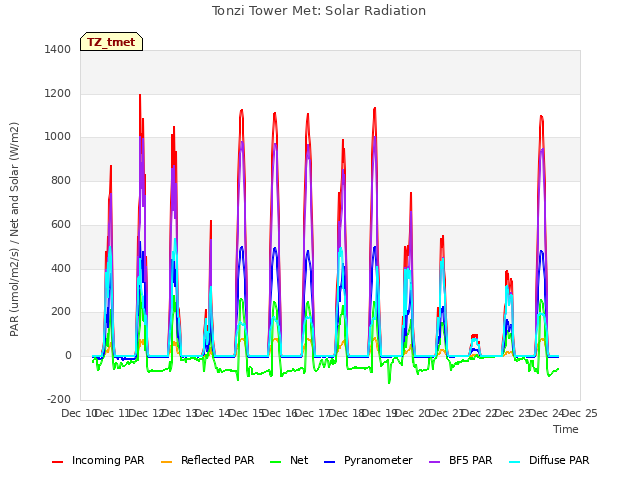640x480 pixels.
Task: Click the 1000 y-axis tick label
Action: coord(58,137)
